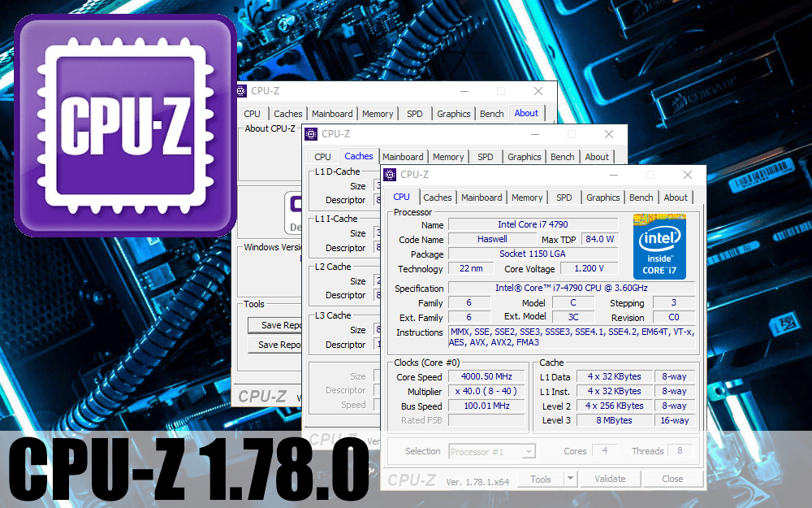Click the Stepping value 3

click(674, 302)
